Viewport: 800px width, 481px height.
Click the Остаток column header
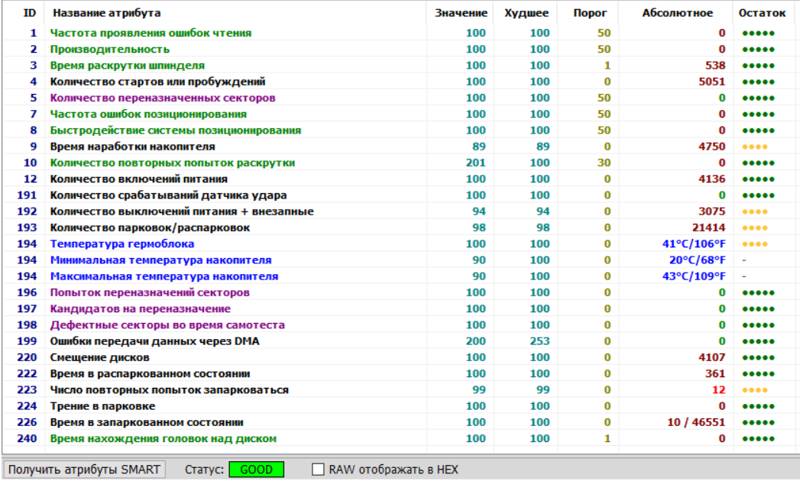coord(762,13)
